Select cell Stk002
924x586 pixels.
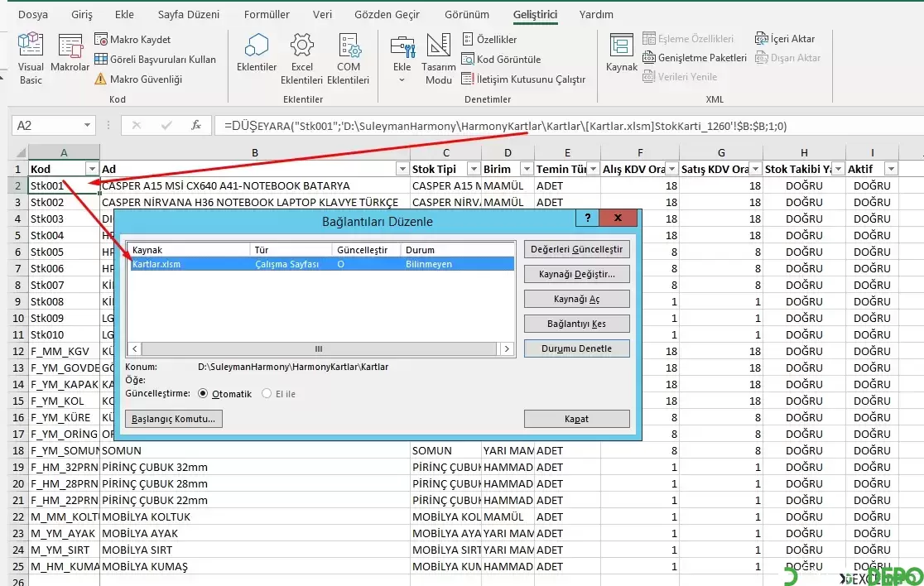64,202
